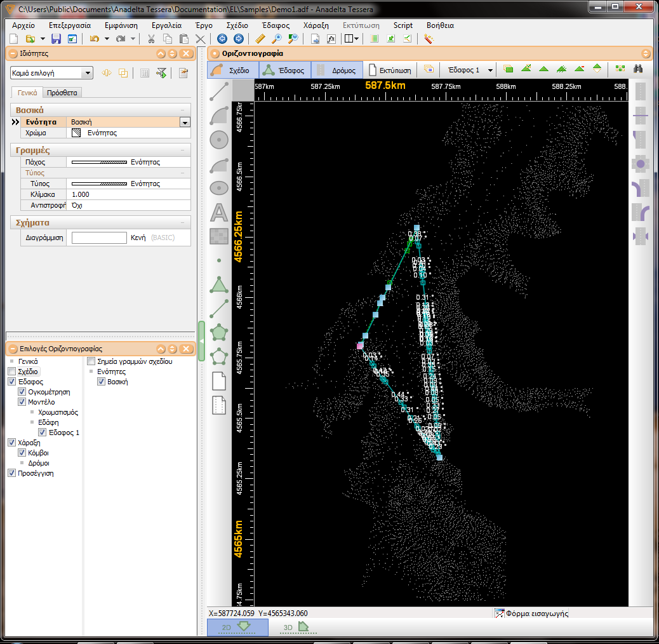Uncheck the Προσέγγιση checkbox
The image size is (659, 644).
point(12,473)
